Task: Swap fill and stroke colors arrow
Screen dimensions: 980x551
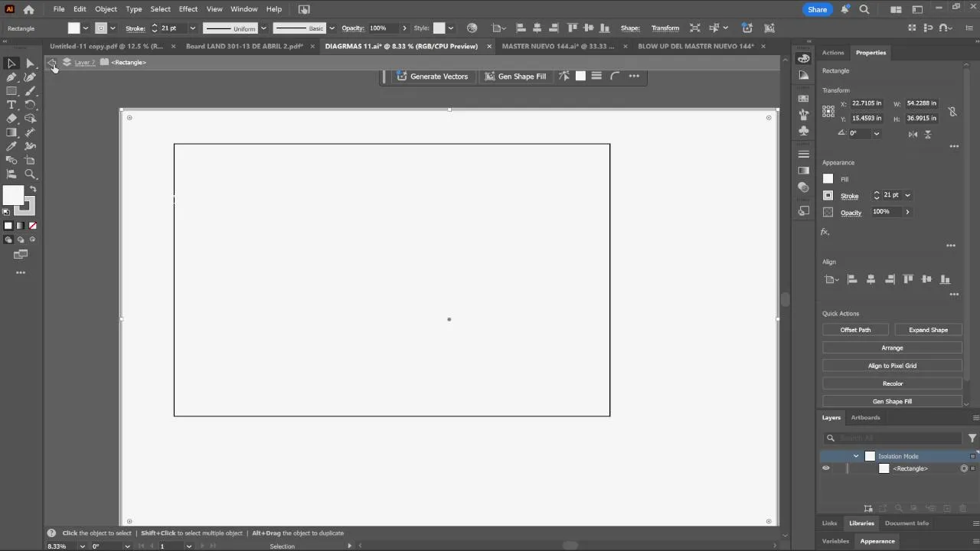Action: point(33,189)
